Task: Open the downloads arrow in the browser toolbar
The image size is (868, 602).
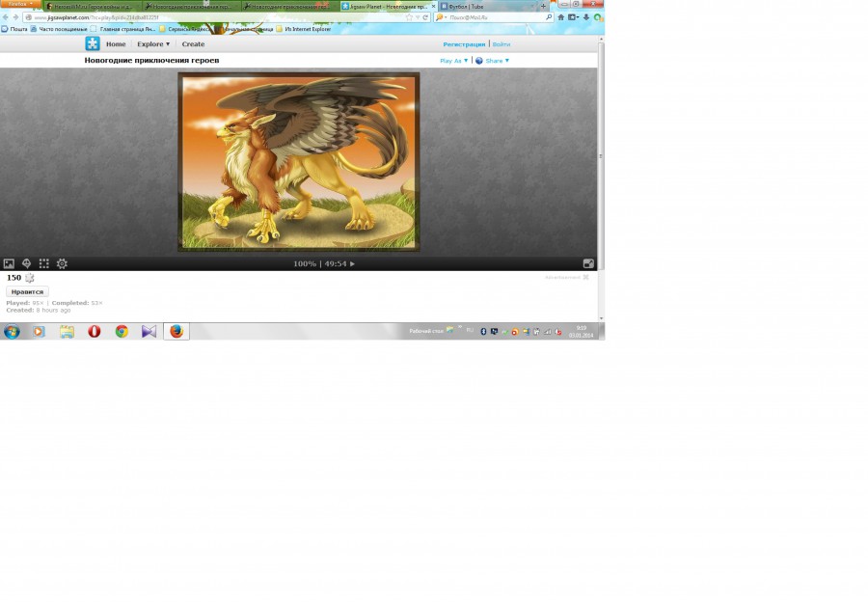Action: tap(585, 17)
